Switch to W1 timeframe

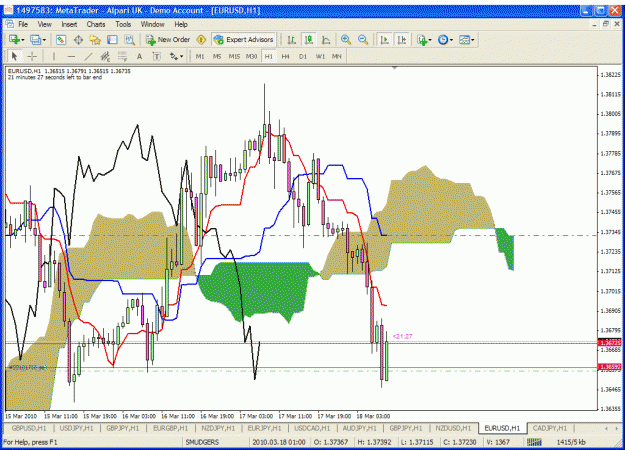[320, 57]
